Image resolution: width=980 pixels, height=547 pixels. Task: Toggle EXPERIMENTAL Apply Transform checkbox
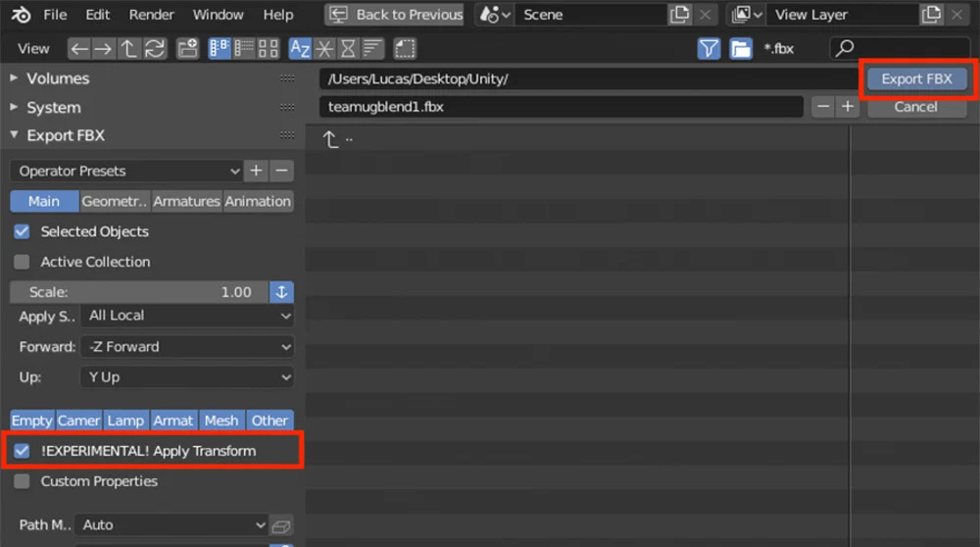(x=22, y=451)
